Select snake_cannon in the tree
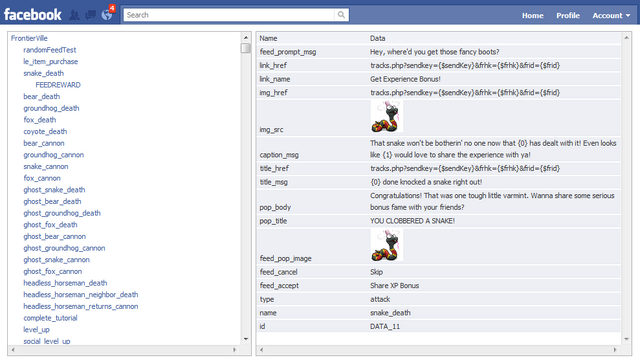The image size is (640, 360). click(x=46, y=167)
